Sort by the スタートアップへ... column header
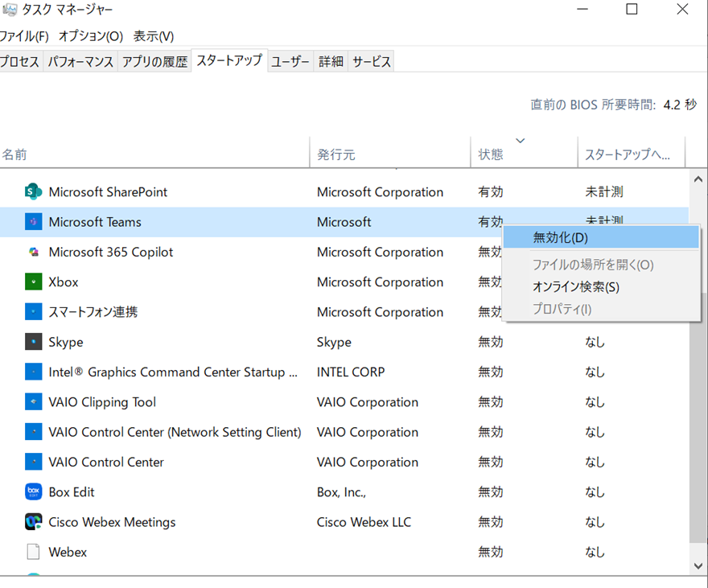Screen dimensions: 708x588 point(632,153)
